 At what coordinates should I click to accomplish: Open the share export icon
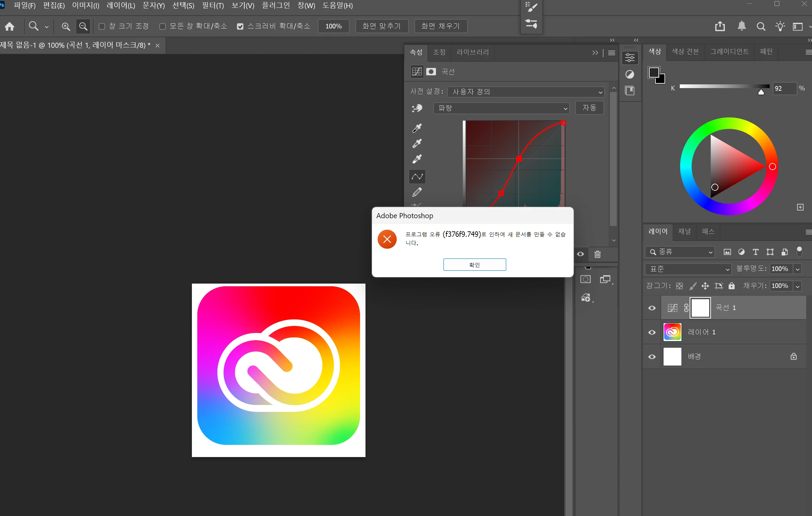pyautogui.click(x=720, y=26)
